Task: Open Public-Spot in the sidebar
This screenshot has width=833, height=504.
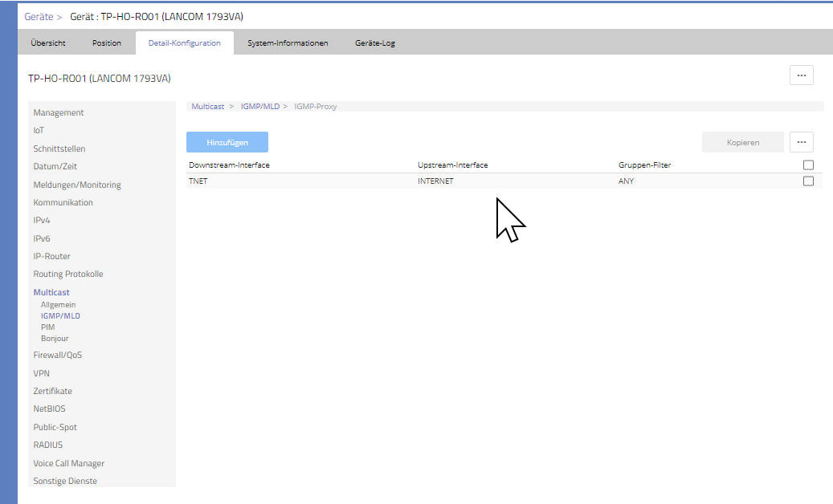Action: pyautogui.click(x=55, y=427)
